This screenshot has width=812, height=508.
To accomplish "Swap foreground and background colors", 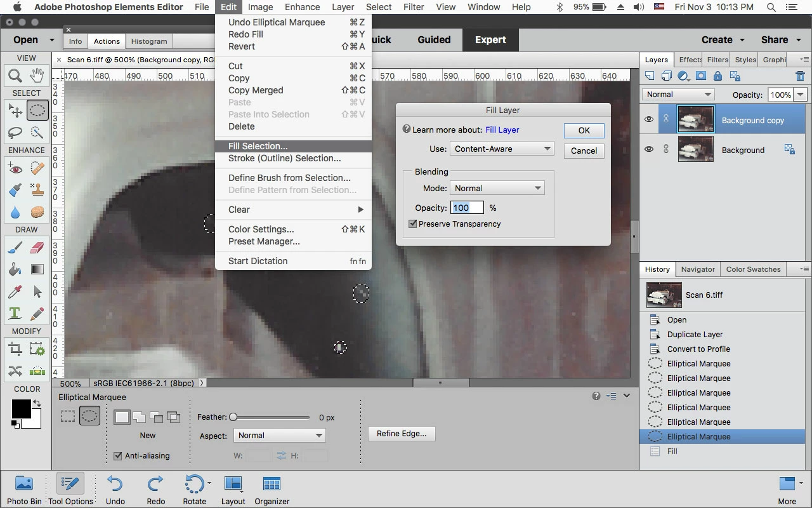I will 37,404.
